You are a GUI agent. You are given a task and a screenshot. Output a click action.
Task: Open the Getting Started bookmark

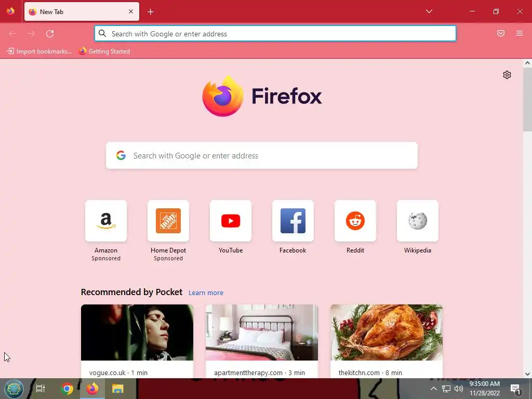104,51
